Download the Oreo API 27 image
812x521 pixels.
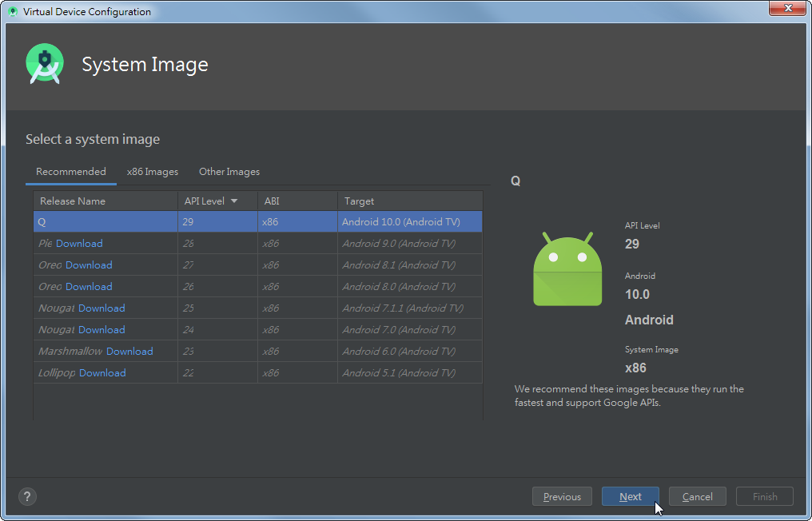pos(89,265)
